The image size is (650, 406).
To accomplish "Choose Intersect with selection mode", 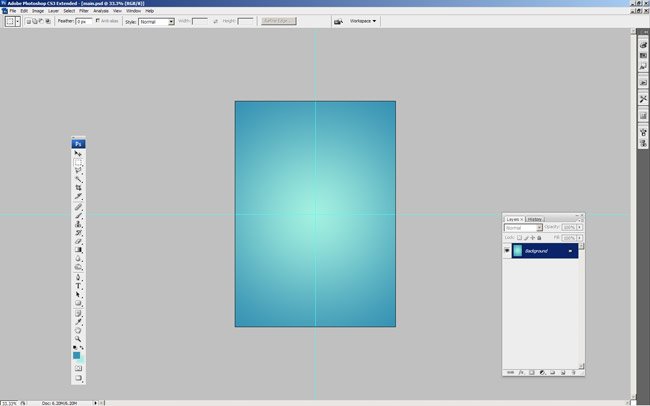I will pos(48,21).
